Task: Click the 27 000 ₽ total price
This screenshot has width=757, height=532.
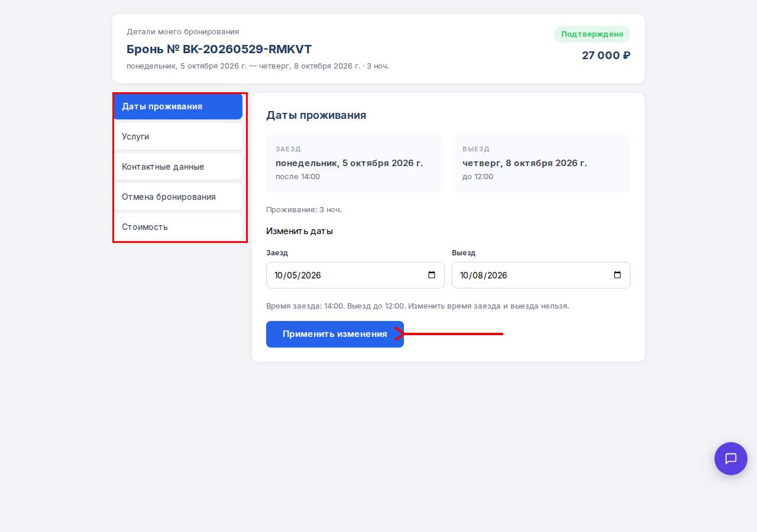Action: pos(606,56)
